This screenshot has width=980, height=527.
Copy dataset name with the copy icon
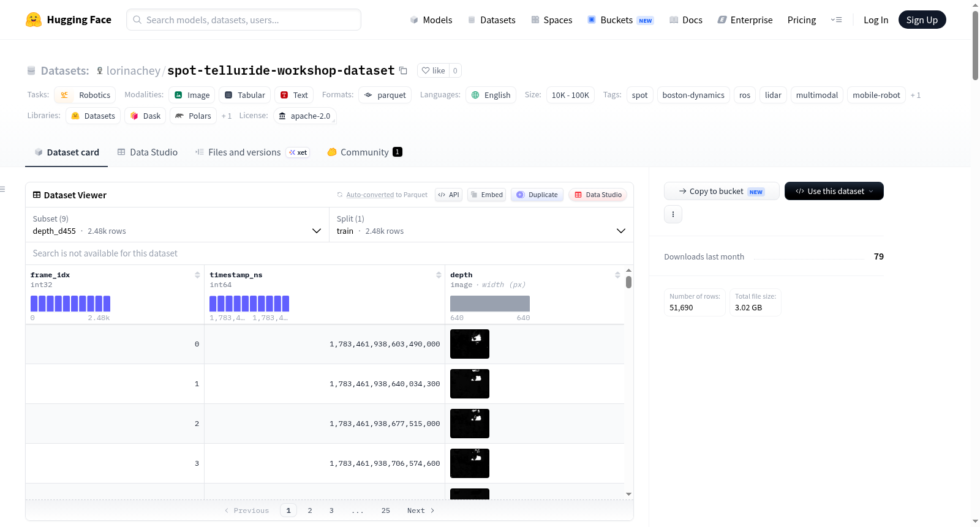[403, 70]
